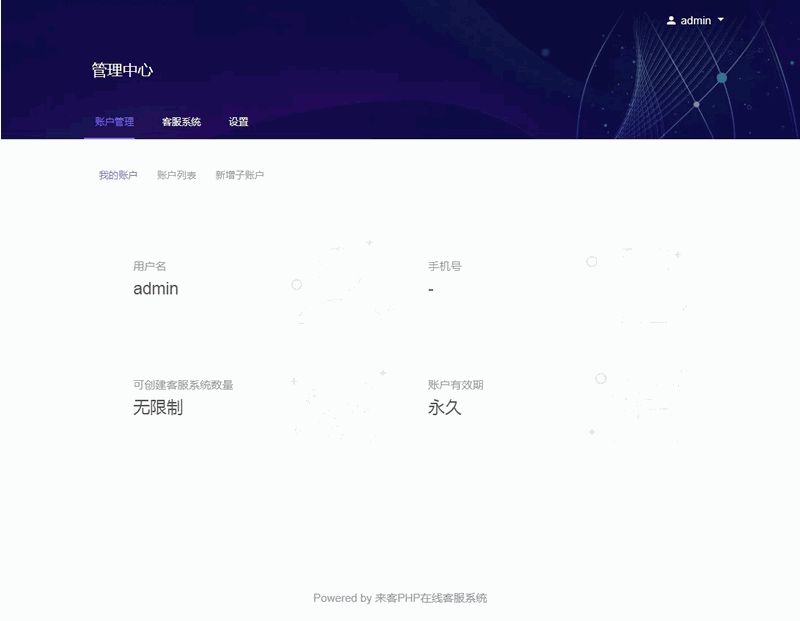Click the 用户名 field label
This screenshot has height=621, width=800.
(x=149, y=266)
